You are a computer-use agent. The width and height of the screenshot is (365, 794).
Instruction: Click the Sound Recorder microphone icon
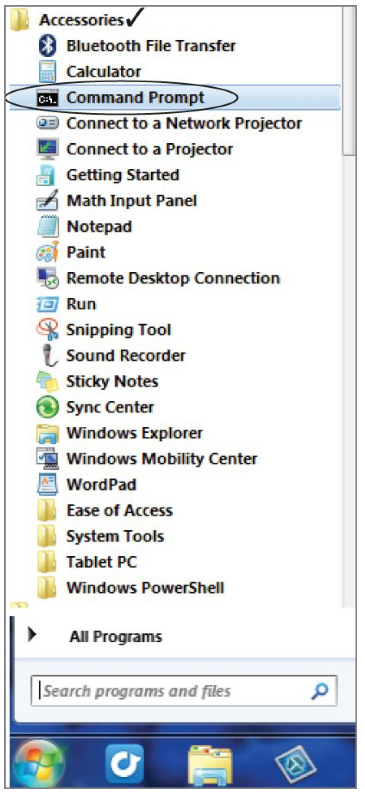(x=50, y=355)
